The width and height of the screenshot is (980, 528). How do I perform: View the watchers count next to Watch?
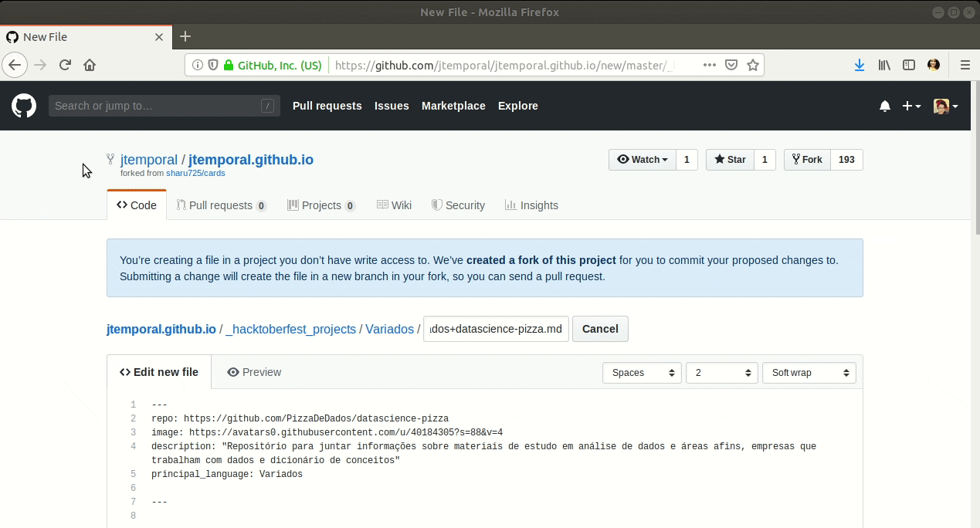click(687, 160)
